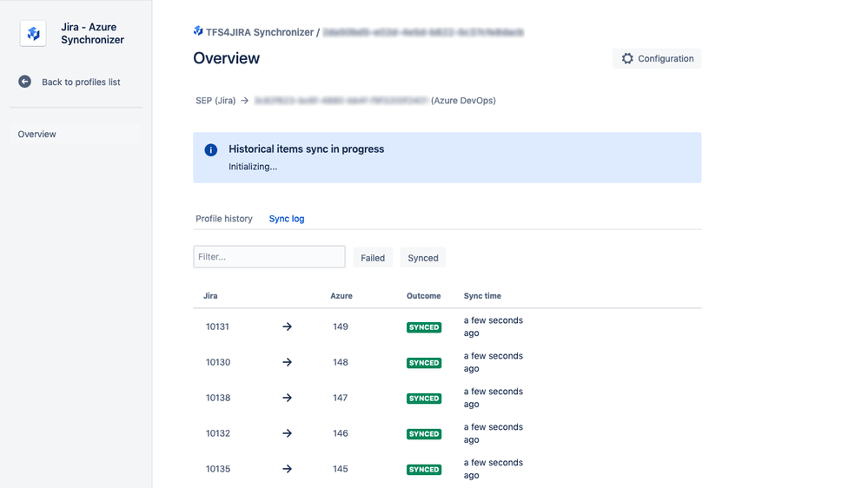
Task: Switch to the Sync log tab
Action: click(x=286, y=219)
